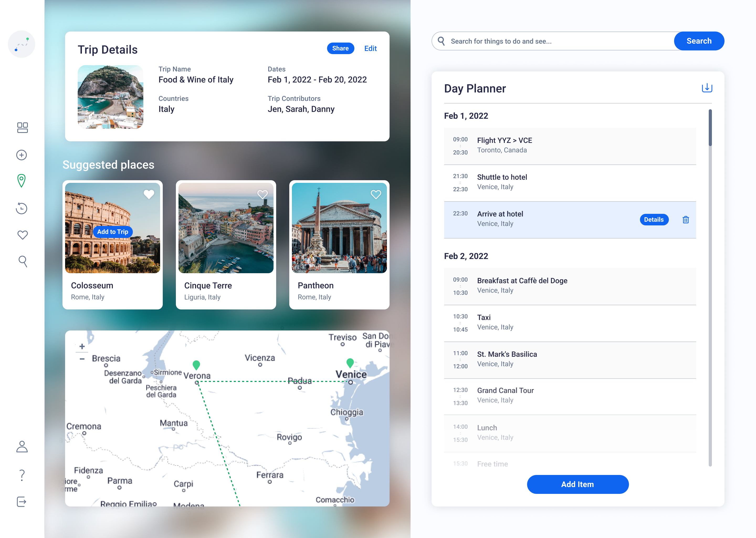This screenshot has width=756, height=538.
Task: Zoom in on the map with the plus control
Action: coord(82,346)
